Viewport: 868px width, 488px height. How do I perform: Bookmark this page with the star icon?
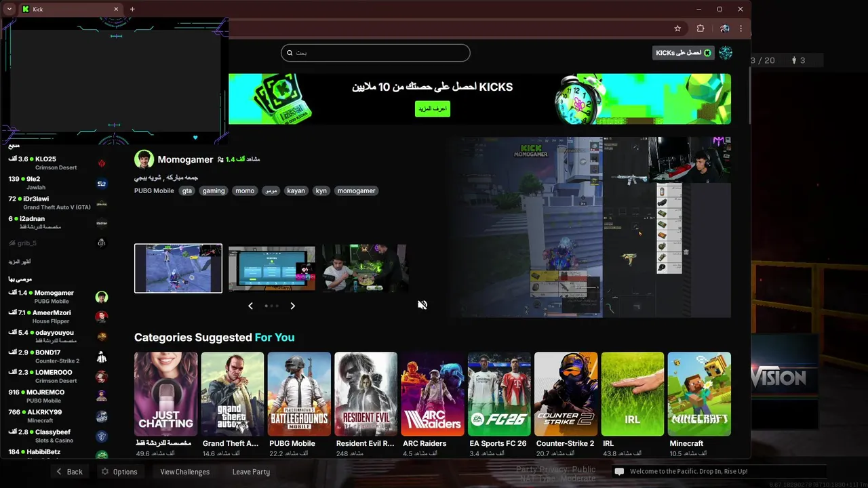677,28
